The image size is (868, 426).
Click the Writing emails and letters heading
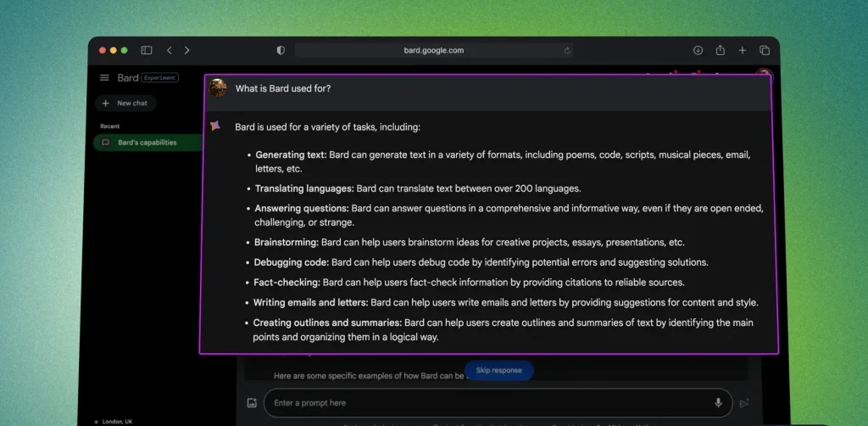[x=310, y=302]
